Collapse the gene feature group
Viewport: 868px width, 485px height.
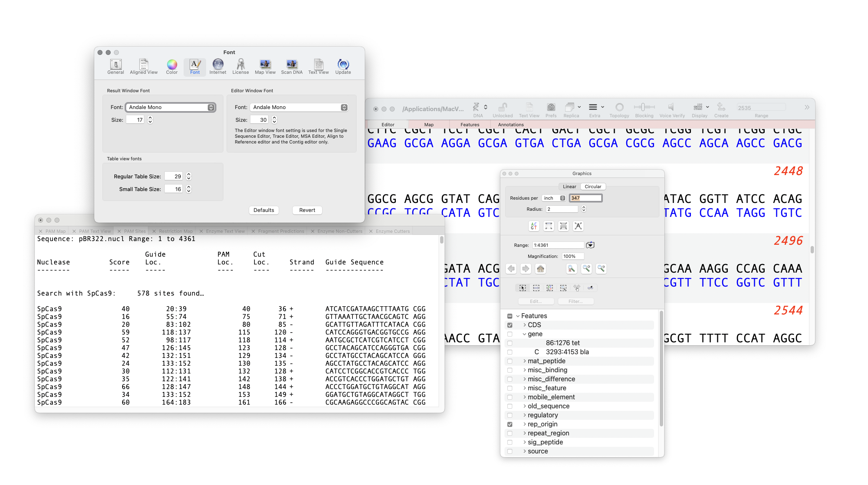point(525,334)
